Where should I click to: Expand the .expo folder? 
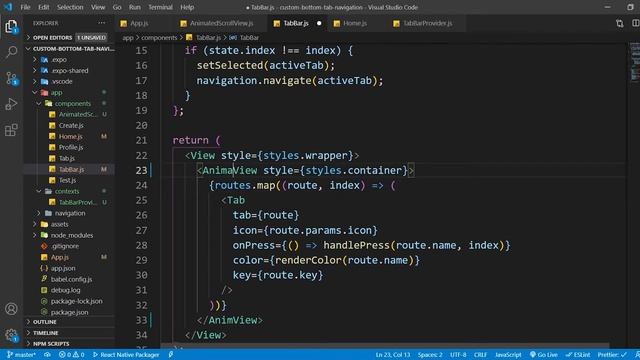click(69, 60)
